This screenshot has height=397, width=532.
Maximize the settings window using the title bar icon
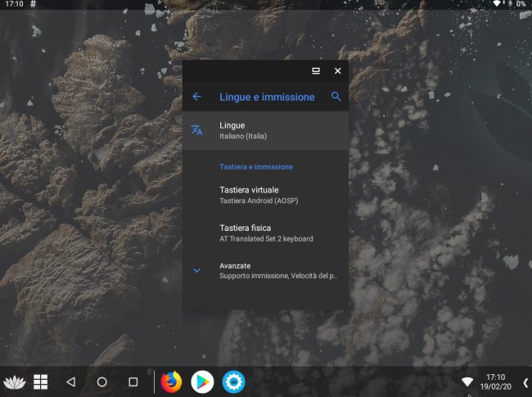pos(316,71)
